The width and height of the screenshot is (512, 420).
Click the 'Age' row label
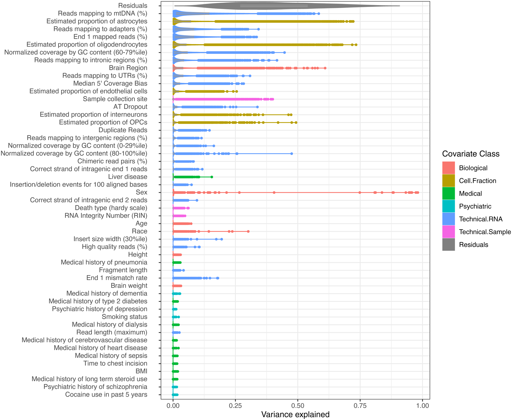141,223
